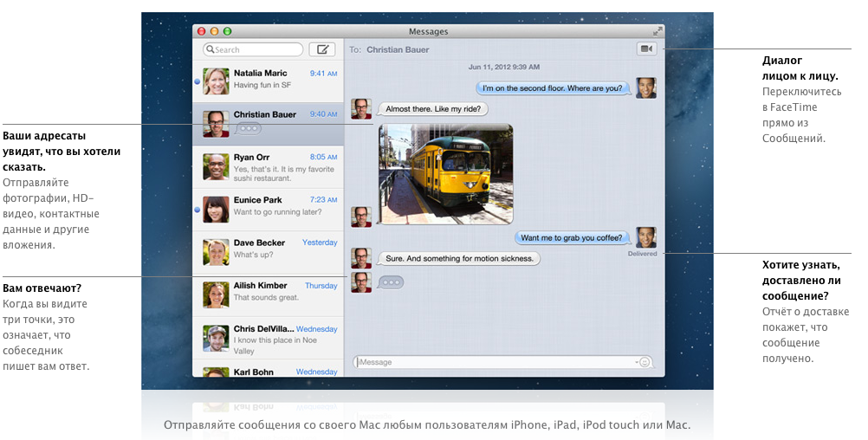The image size is (868, 440).
Task: Open the iMessage field dropdown arrow
Action: [x=637, y=363]
